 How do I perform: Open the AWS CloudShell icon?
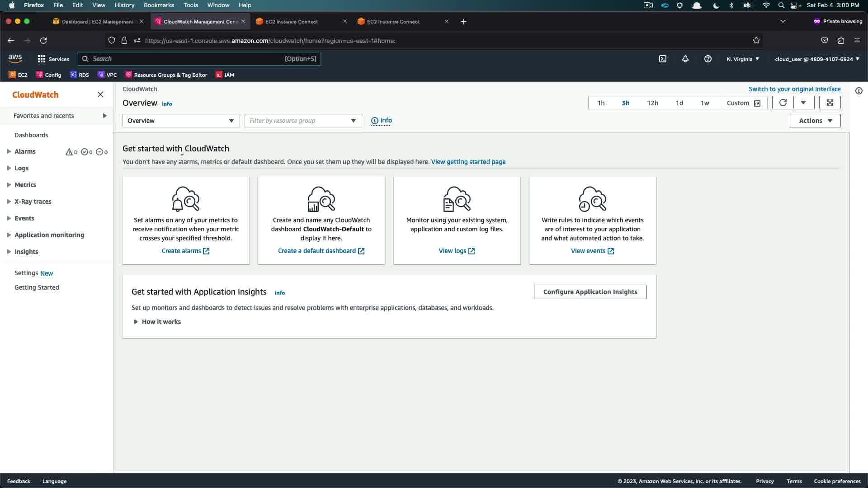[663, 59]
